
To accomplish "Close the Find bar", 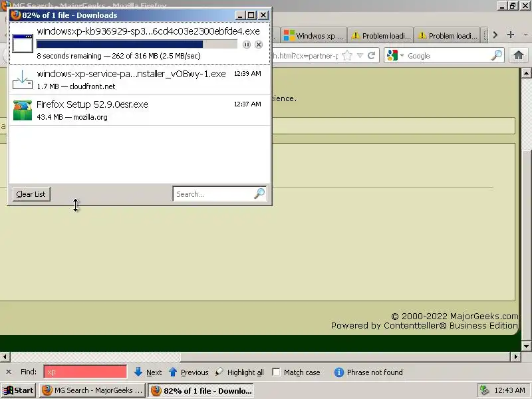I will pyautogui.click(x=9, y=372).
